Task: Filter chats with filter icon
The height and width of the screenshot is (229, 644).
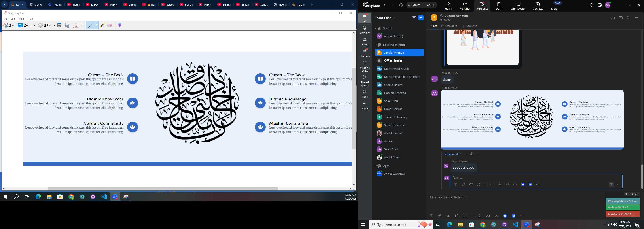Action: pos(414,18)
